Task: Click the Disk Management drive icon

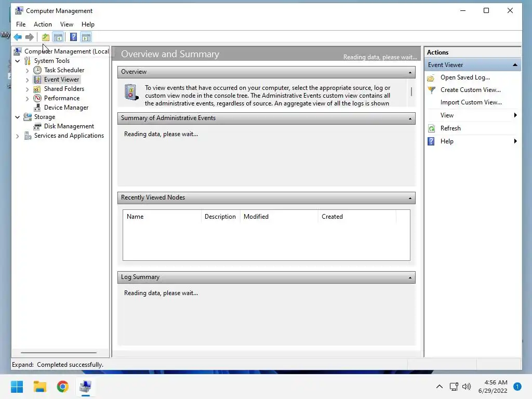Action: (x=37, y=126)
